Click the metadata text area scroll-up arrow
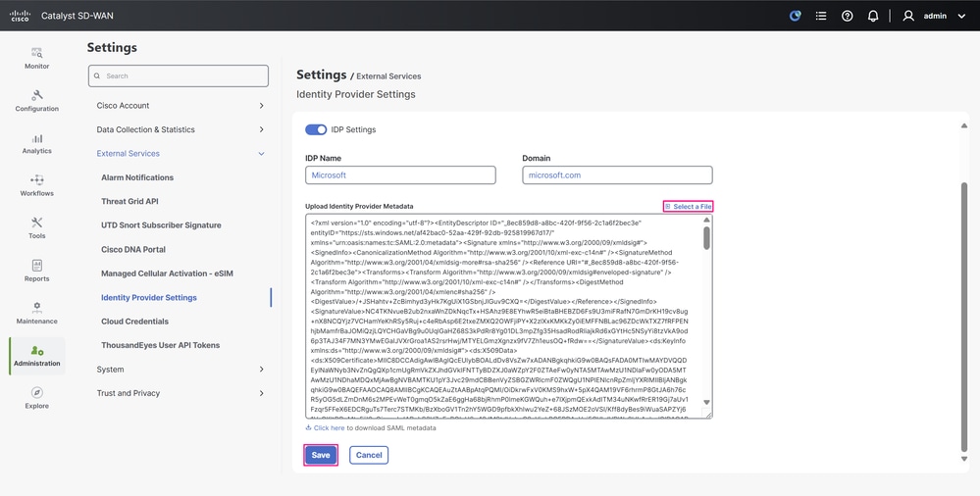980x496 pixels. tap(707, 220)
